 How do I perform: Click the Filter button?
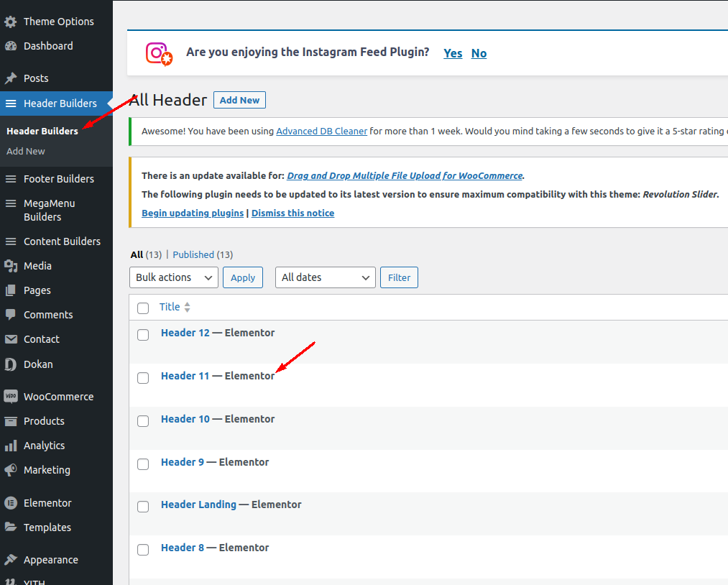coord(400,277)
